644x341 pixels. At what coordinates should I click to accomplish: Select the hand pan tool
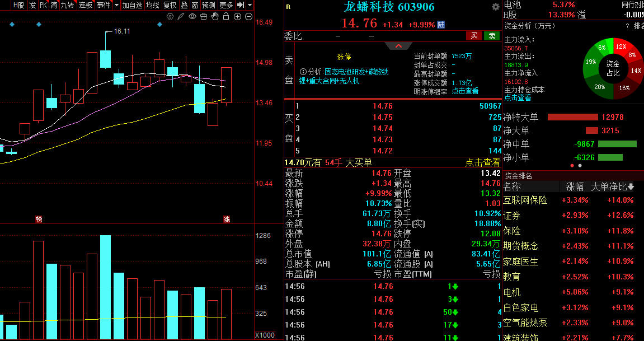coord(214,16)
